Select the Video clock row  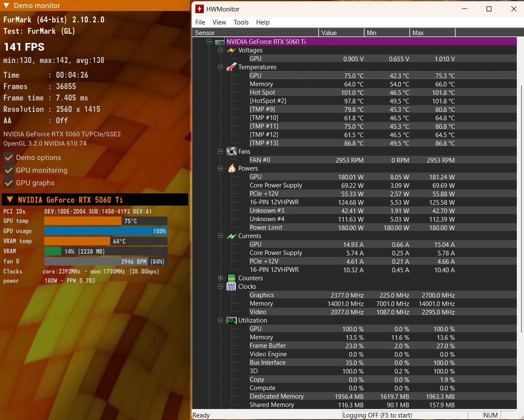(x=383, y=312)
